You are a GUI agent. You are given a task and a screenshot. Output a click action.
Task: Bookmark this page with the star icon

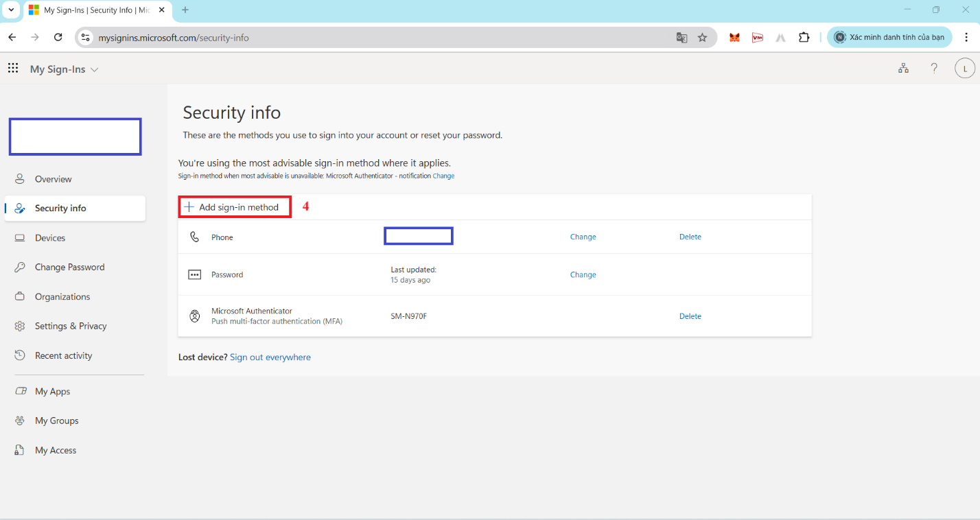pos(702,38)
